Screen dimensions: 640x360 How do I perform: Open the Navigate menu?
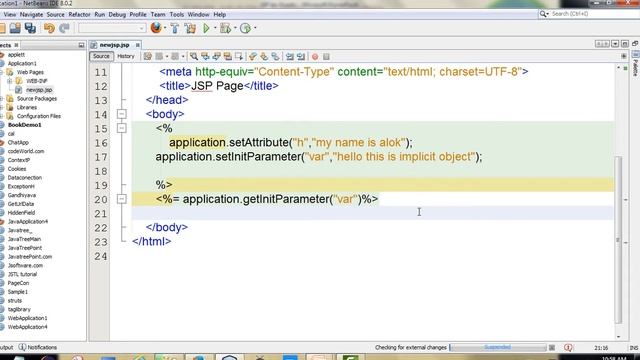click(31, 15)
